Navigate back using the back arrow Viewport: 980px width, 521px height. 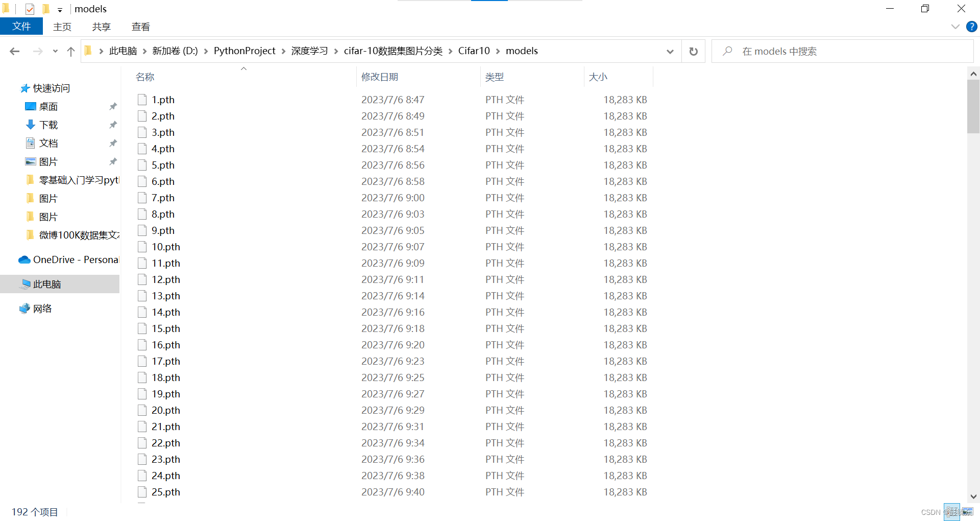[x=14, y=51]
